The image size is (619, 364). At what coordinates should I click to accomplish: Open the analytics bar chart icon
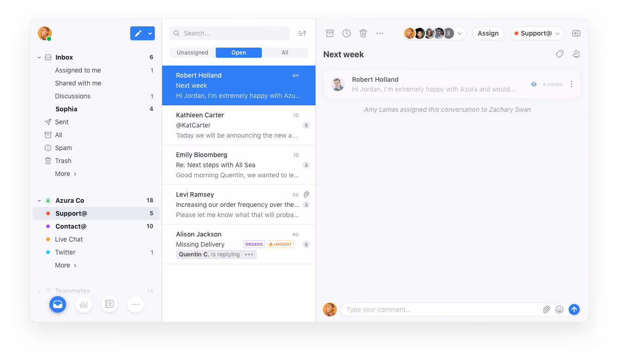point(84,304)
